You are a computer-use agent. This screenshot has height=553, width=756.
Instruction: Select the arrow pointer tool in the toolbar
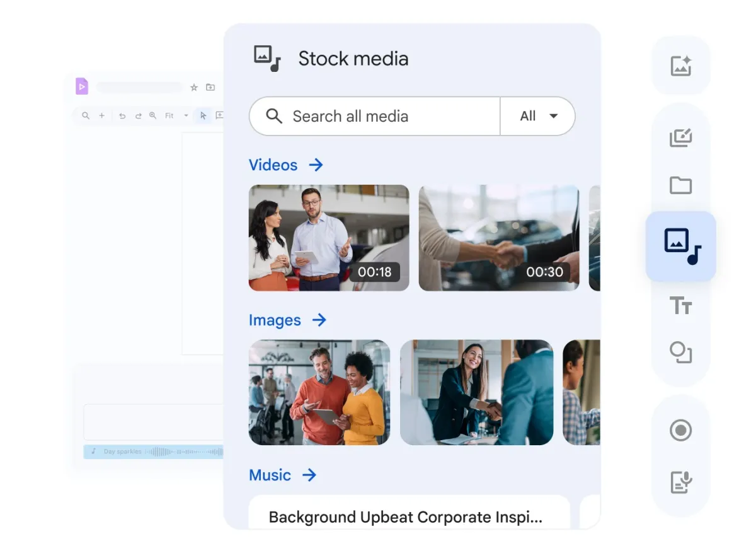tap(203, 115)
